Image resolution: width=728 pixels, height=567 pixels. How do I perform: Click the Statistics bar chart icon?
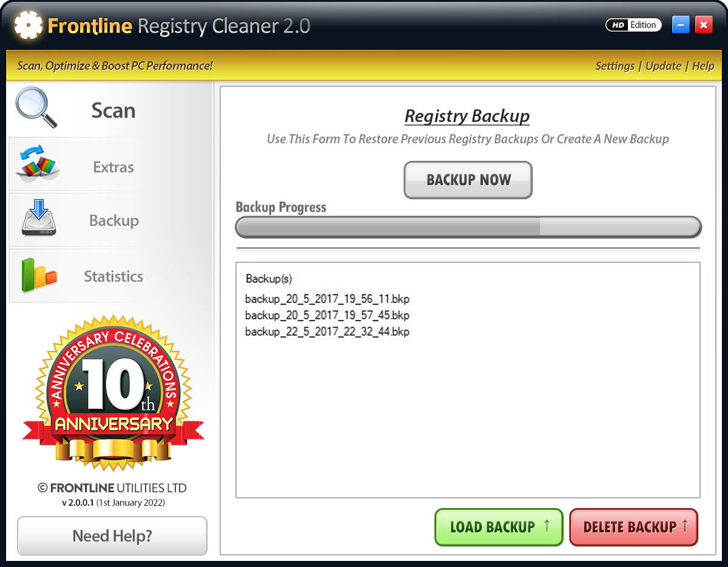point(39,274)
